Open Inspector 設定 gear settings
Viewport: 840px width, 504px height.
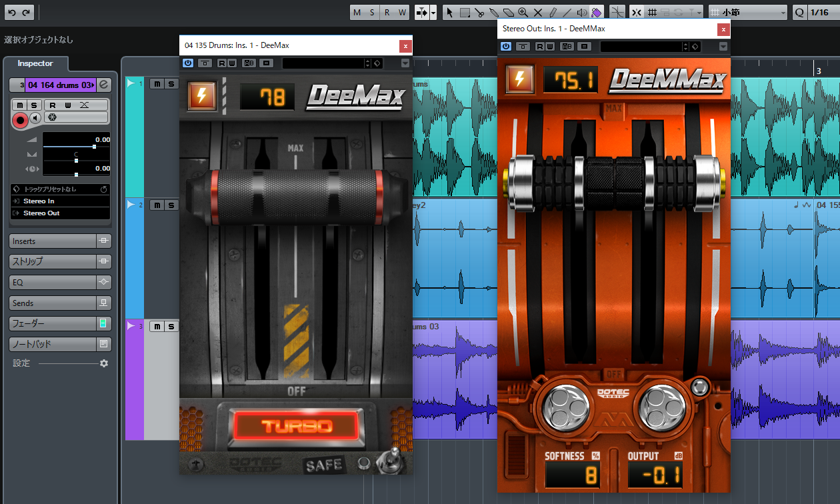click(x=103, y=363)
